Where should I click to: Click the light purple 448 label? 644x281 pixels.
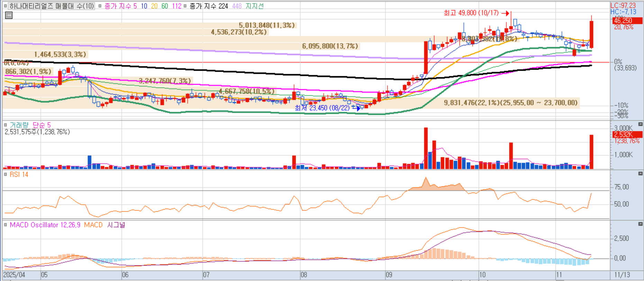coord(237,6)
